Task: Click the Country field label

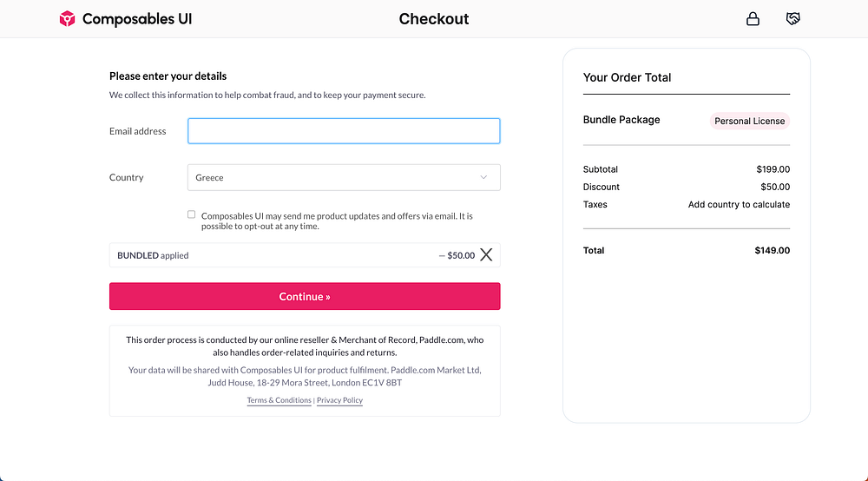Action: (126, 177)
